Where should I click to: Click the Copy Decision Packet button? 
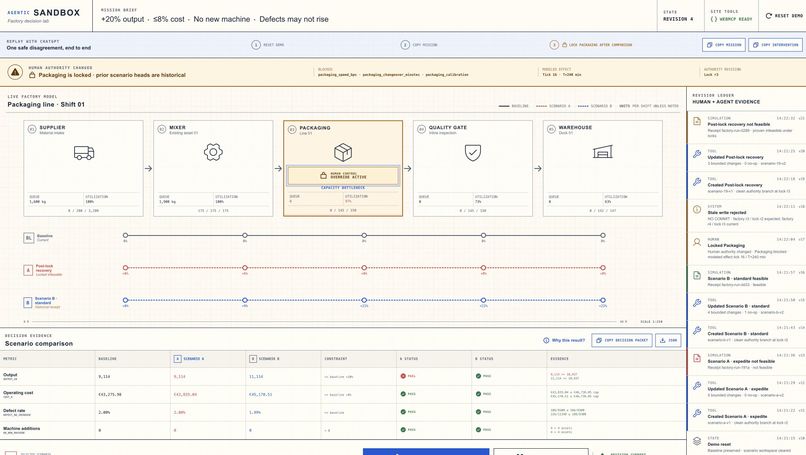coord(622,340)
